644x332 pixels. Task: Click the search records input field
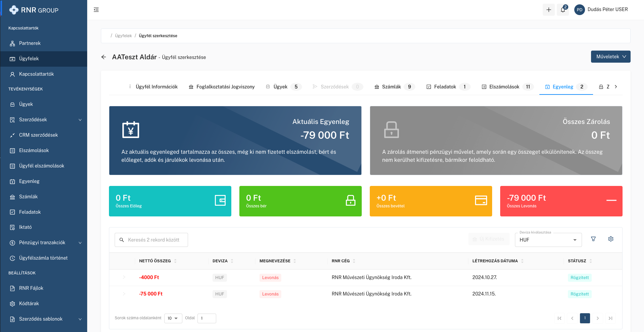tap(154, 240)
